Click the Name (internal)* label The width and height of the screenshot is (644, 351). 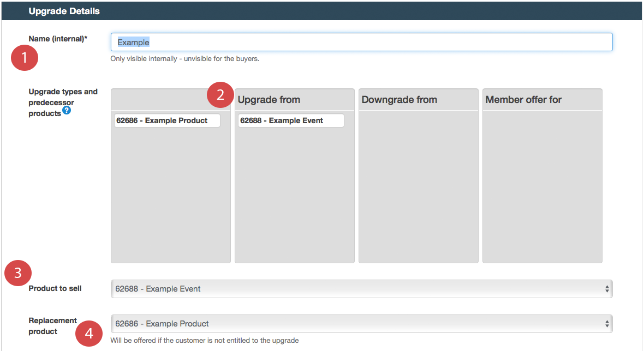pyautogui.click(x=58, y=39)
